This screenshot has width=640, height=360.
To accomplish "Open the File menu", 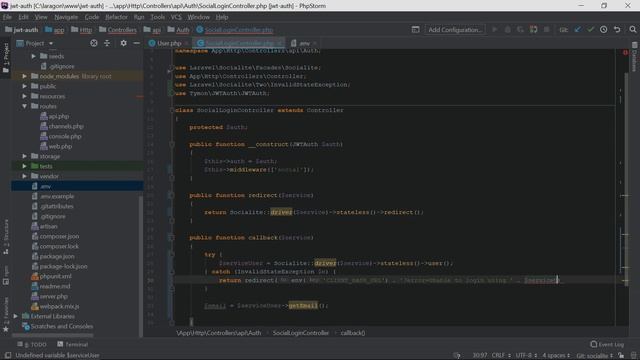I will [7, 17].
